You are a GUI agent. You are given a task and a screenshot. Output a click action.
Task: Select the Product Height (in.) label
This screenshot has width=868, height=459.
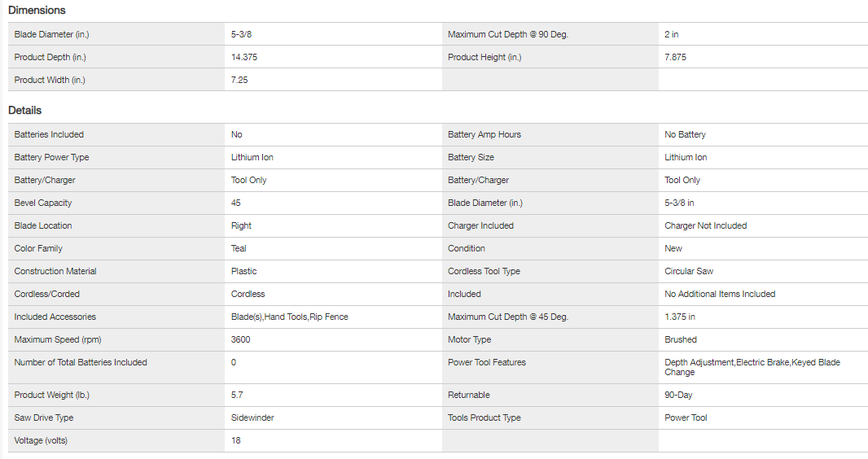484,57
